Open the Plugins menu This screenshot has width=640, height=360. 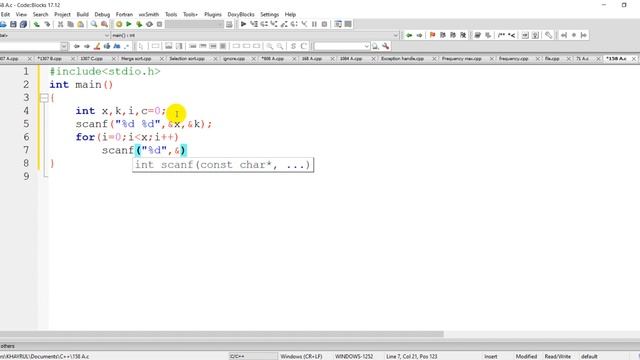[213, 14]
